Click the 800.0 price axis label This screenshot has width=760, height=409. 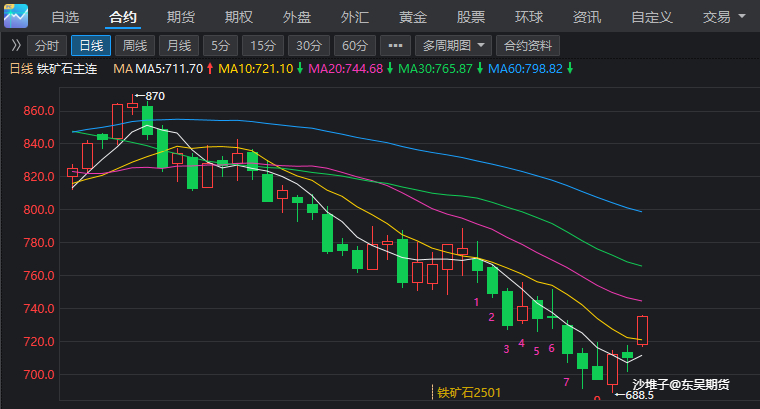click(39, 210)
